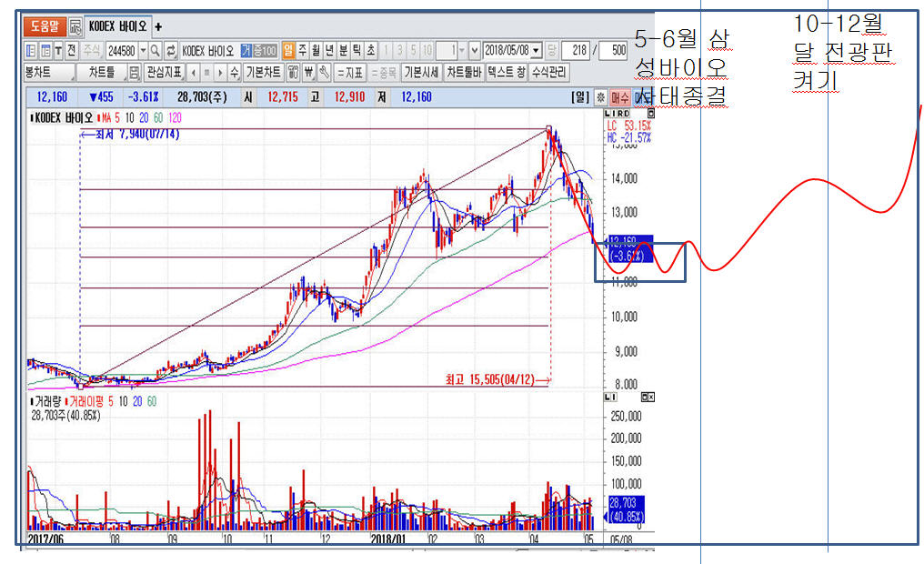This screenshot has width=924, height=564.
Task: Click the stock code search magnifier icon
Action: pyautogui.click(x=156, y=50)
